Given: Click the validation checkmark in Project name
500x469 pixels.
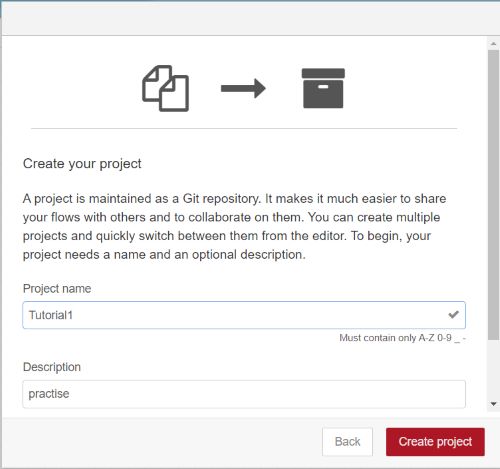Looking at the screenshot, I should tap(453, 314).
